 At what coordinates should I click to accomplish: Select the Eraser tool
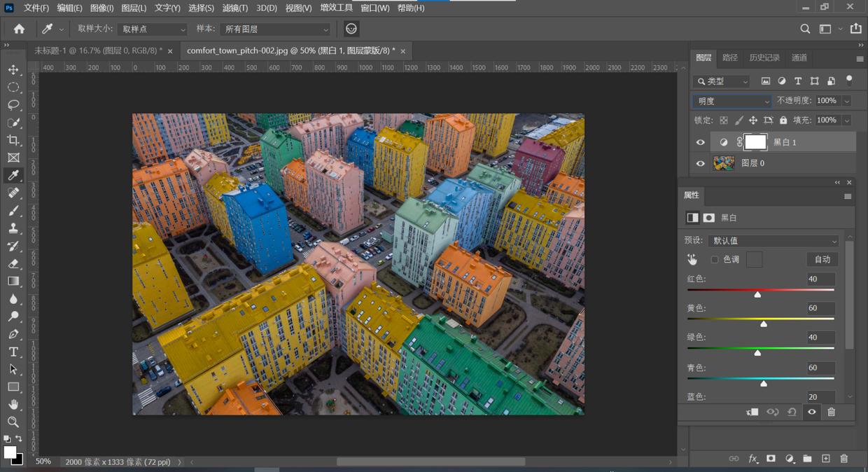click(13, 263)
